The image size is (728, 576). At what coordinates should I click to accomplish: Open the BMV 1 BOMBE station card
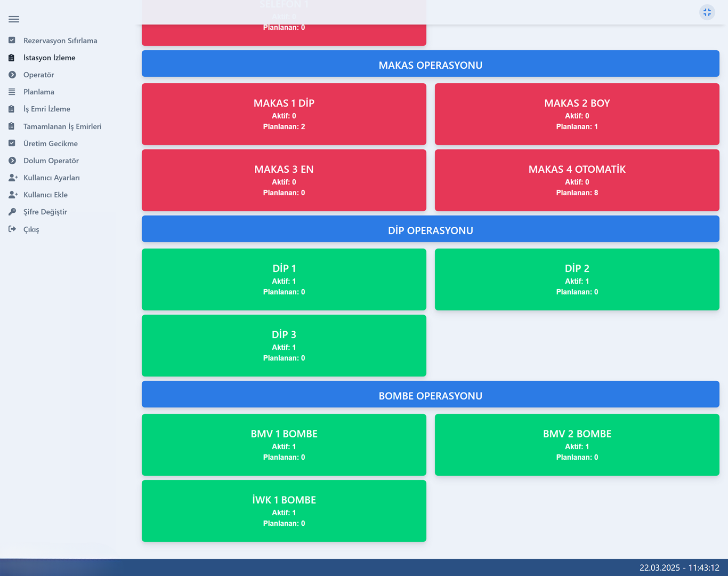(x=284, y=445)
